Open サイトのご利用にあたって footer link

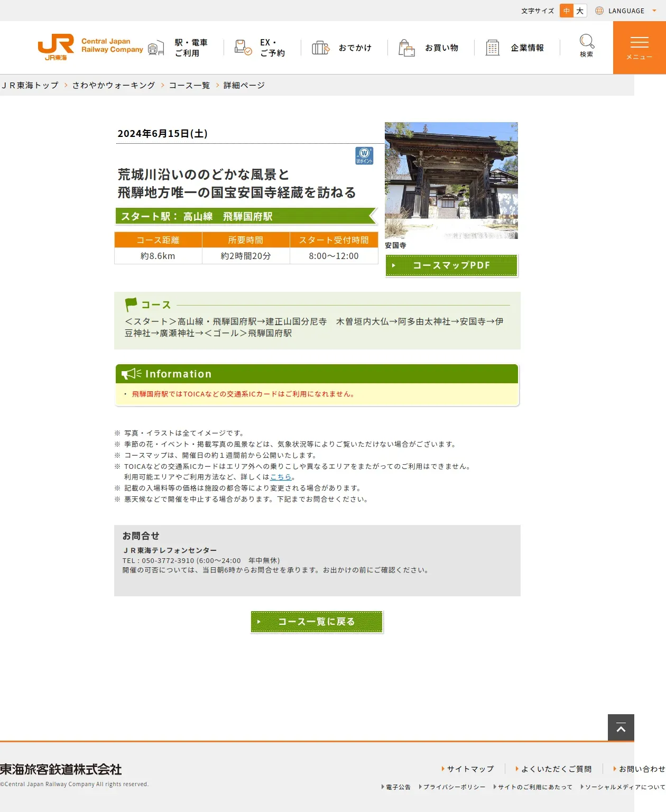535,787
